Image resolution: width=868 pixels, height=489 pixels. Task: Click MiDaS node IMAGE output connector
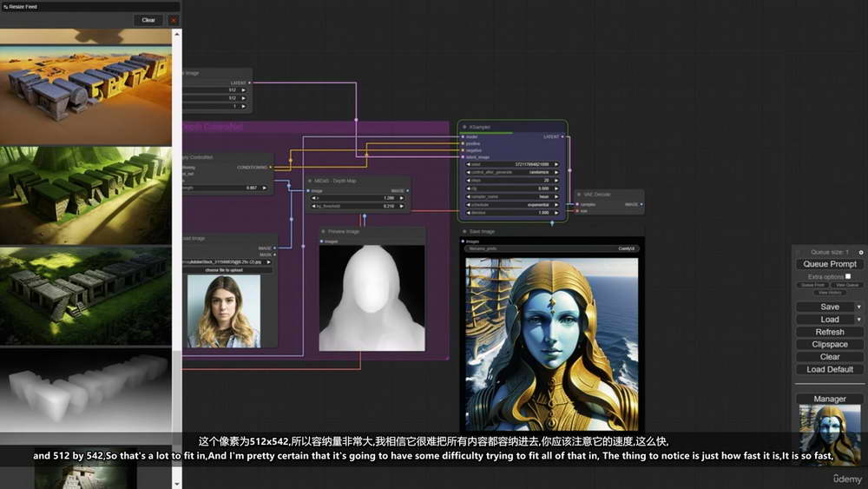tap(408, 191)
